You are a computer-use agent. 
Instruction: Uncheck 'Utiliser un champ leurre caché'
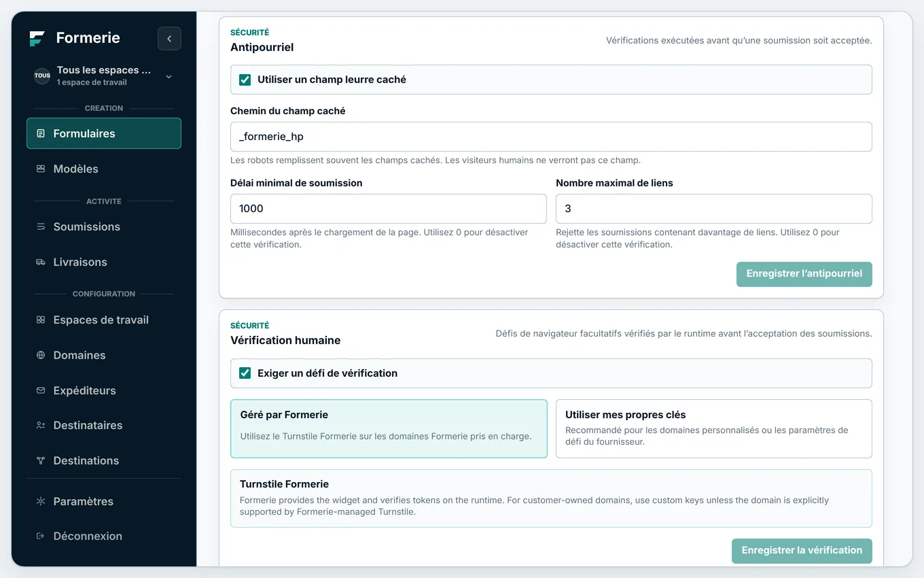coord(245,80)
